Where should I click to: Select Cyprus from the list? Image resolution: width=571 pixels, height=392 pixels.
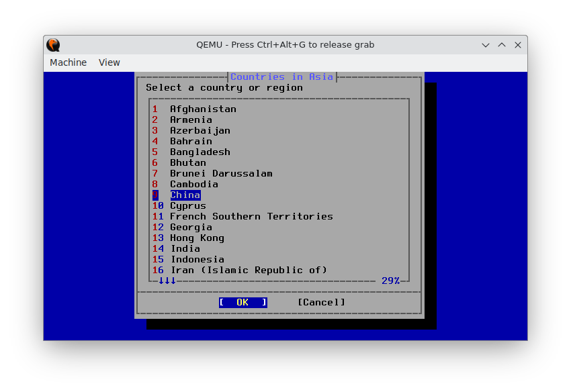click(x=187, y=205)
